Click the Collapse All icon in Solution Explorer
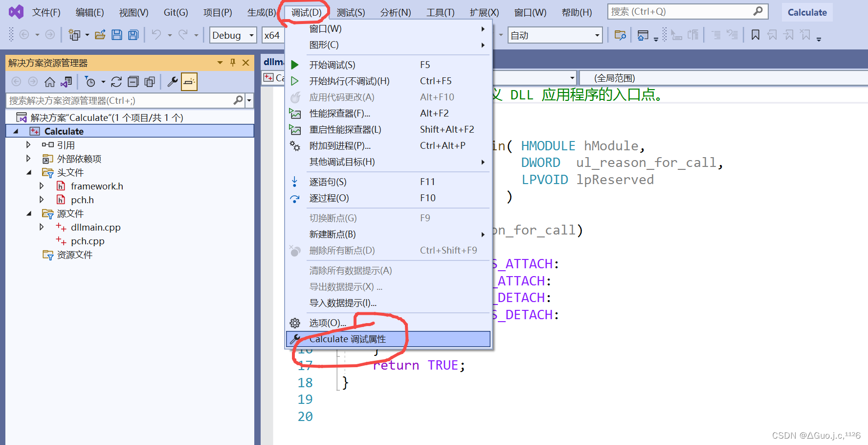This screenshot has width=868, height=445. 133,82
